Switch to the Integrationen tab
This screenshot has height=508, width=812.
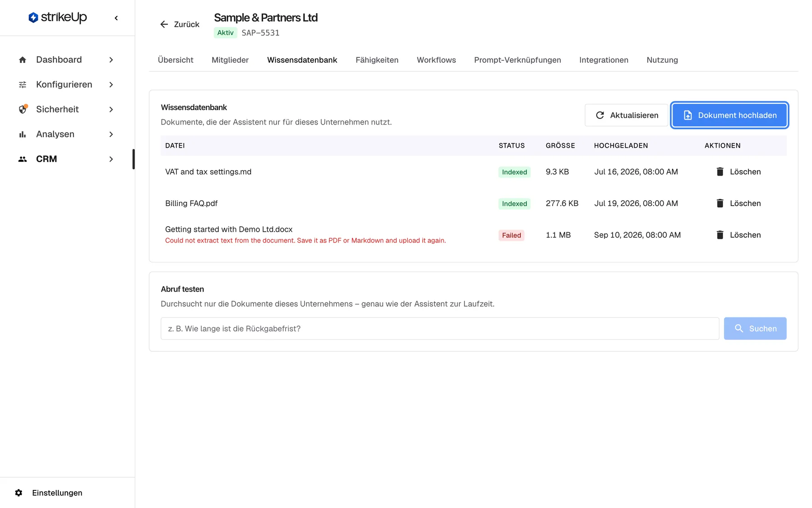[x=604, y=60]
